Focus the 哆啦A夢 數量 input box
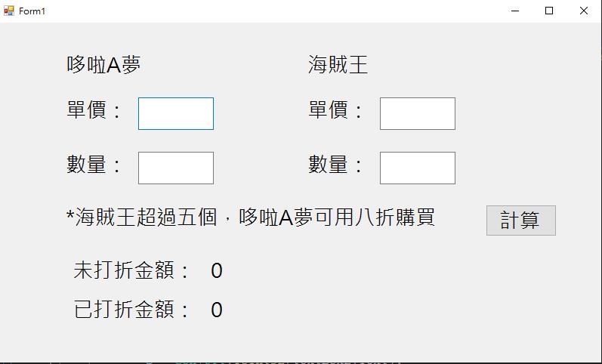This screenshot has height=364, width=602. pyautogui.click(x=176, y=168)
